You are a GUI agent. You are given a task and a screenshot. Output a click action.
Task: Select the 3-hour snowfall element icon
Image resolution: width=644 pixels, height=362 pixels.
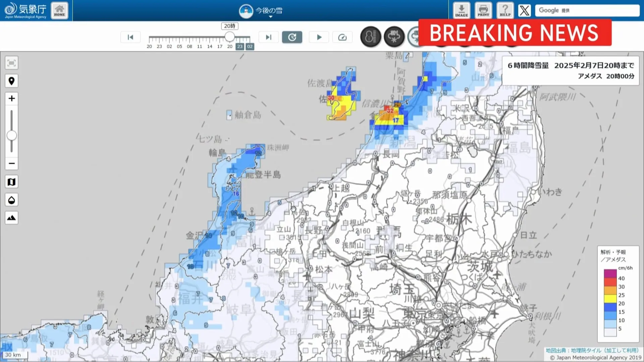coord(394,37)
